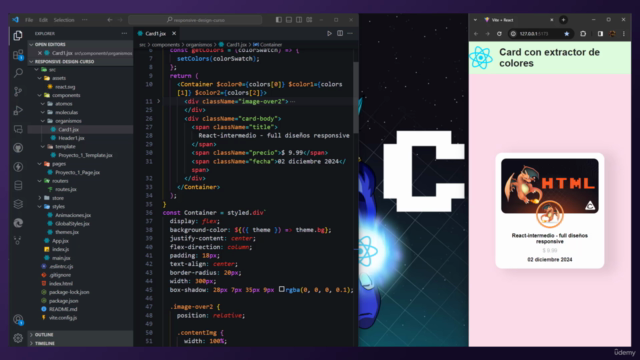The height and width of the screenshot is (360, 640).
Task: Click the VS Code command center search box
Action: click(195, 20)
